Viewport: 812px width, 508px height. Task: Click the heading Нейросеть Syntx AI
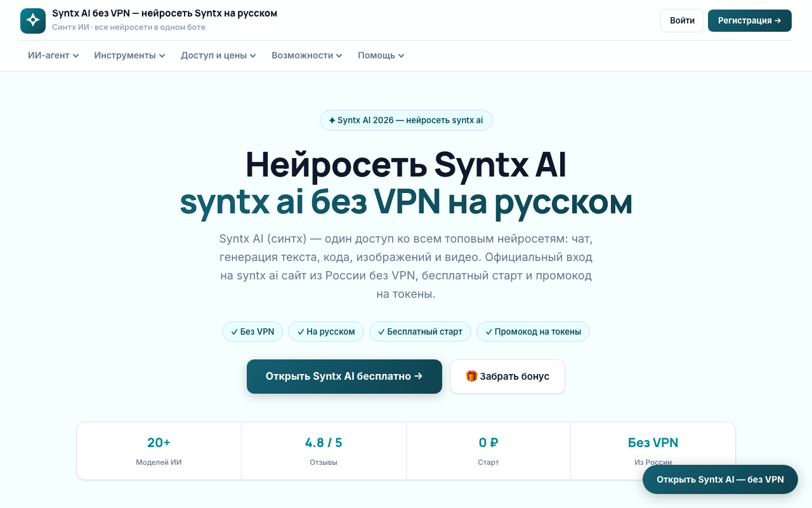point(406,164)
